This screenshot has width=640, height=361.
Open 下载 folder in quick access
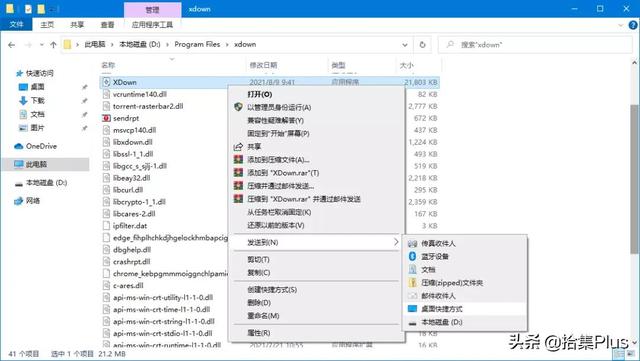(37, 100)
